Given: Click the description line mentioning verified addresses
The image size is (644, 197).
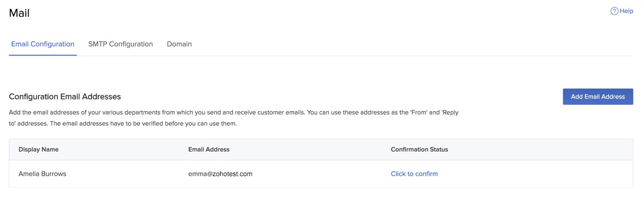Looking at the screenshot, I should pyautogui.click(x=123, y=123).
